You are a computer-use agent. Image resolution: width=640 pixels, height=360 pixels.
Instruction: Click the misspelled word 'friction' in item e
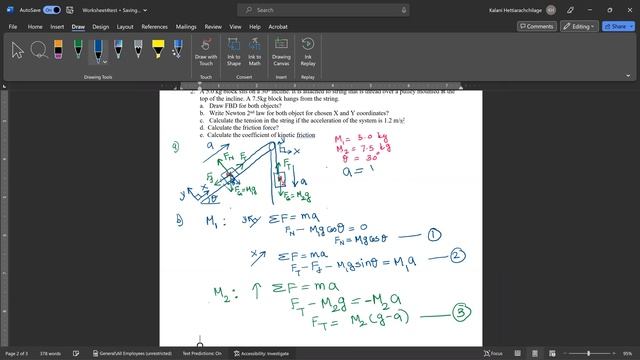pyautogui.click(x=306, y=135)
